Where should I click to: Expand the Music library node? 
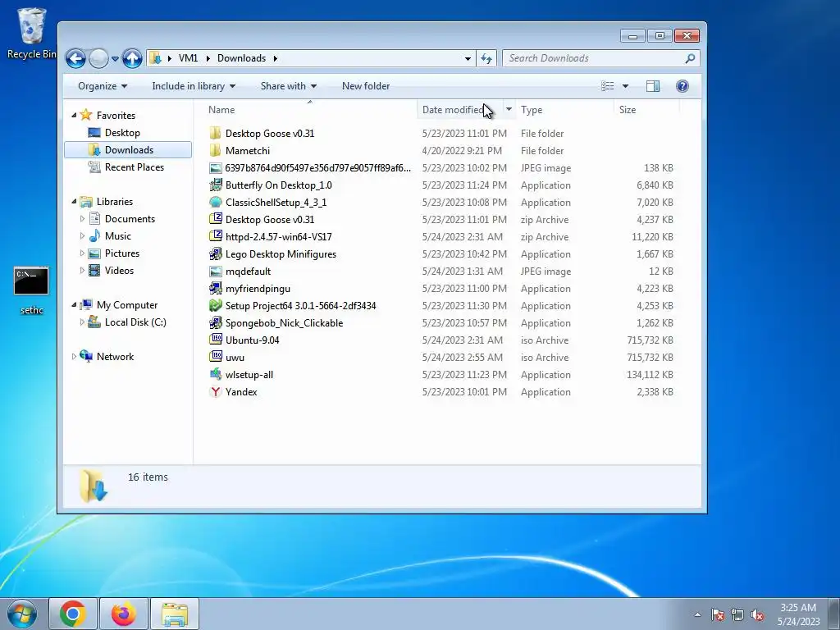(82, 235)
